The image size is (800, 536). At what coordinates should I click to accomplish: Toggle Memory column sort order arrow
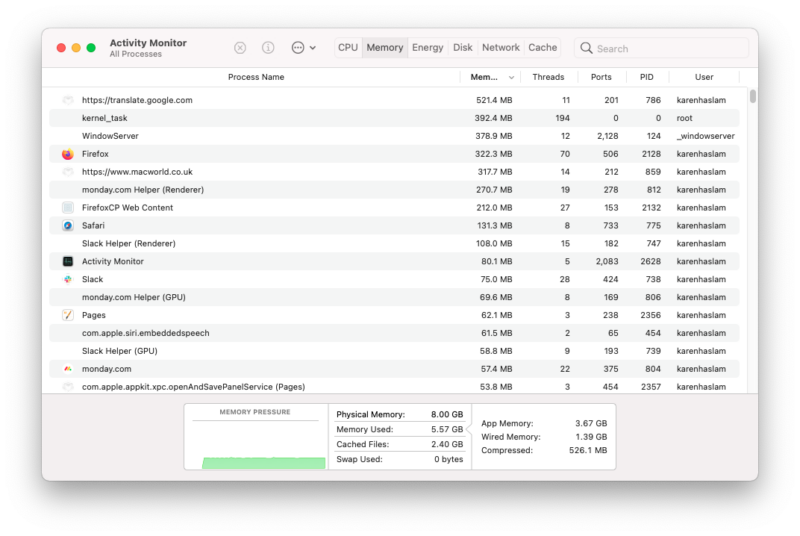click(512, 77)
